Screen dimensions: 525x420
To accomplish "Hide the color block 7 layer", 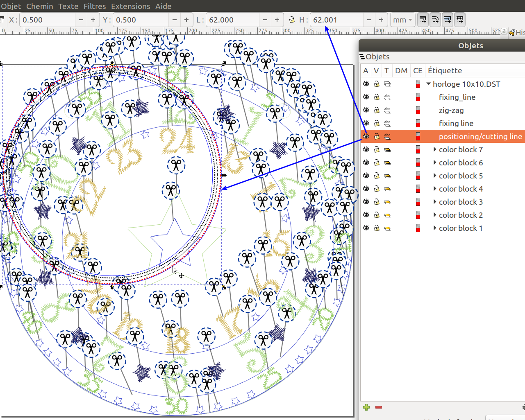I will [x=366, y=149].
